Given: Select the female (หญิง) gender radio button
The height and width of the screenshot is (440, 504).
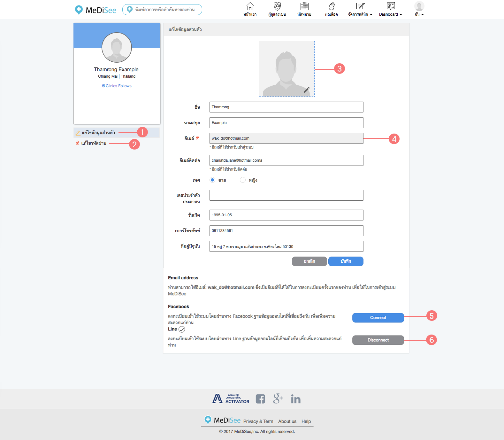Looking at the screenshot, I should (243, 180).
